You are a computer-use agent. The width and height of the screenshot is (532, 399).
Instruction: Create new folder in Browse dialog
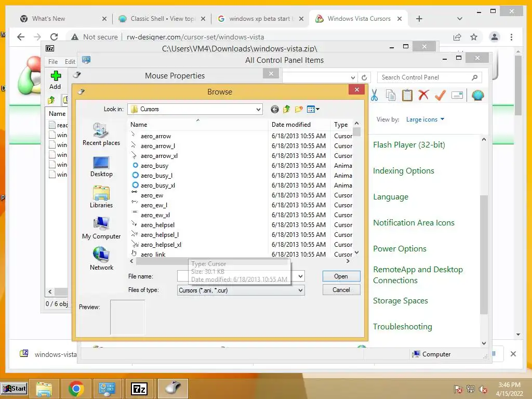coord(299,109)
